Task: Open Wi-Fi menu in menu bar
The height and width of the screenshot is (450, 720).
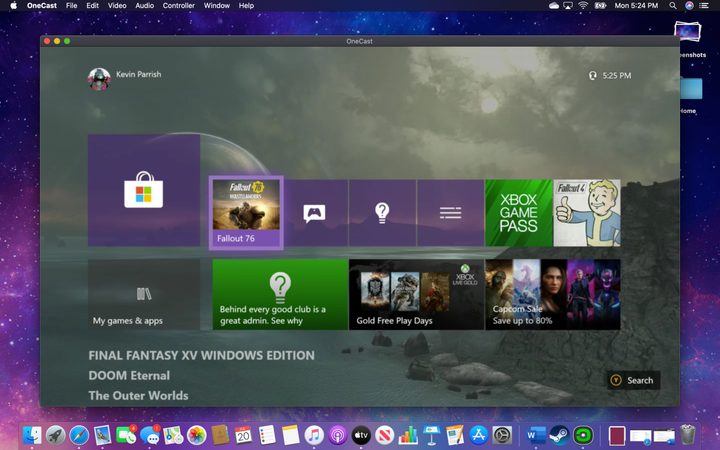Action: click(583, 6)
